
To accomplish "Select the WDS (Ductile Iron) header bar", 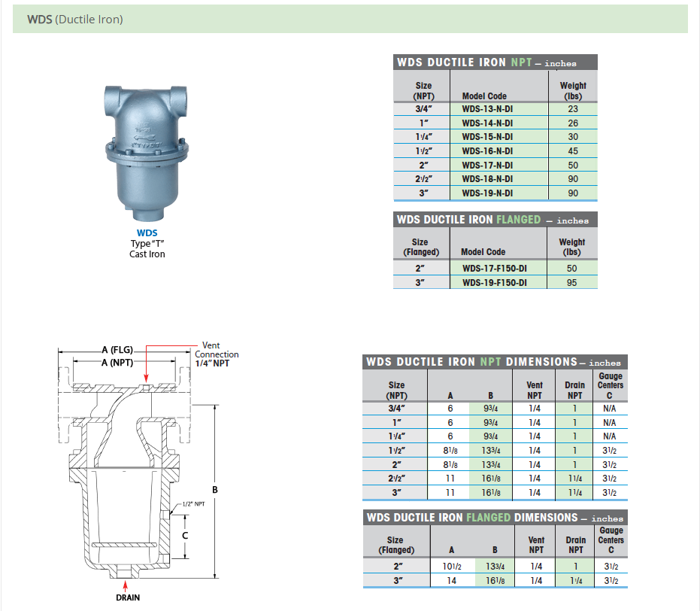I will coord(350,20).
